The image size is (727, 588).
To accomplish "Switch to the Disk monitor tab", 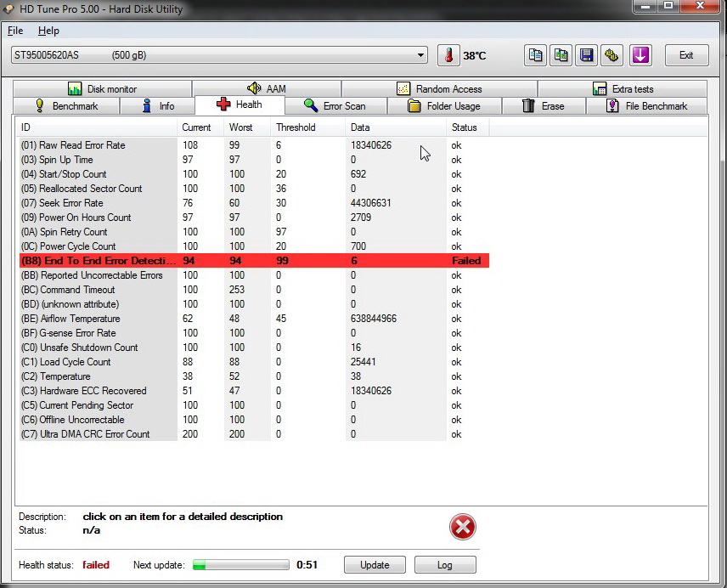I will point(103,88).
